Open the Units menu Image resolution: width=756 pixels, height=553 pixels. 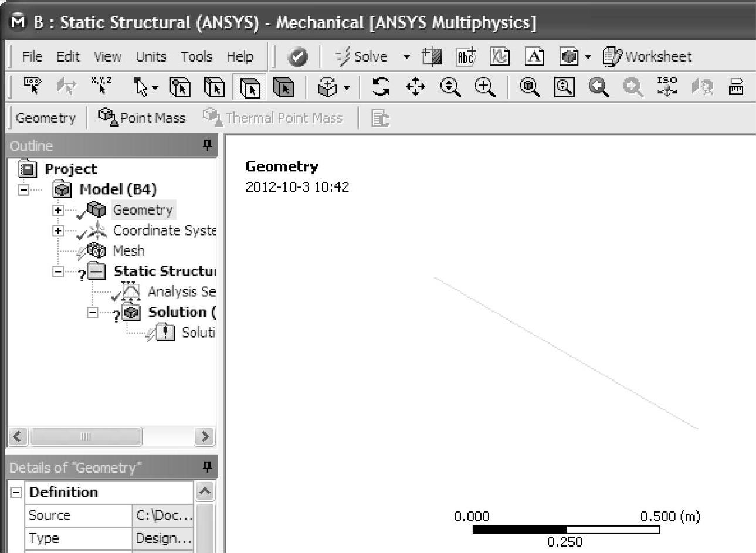[x=151, y=56]
